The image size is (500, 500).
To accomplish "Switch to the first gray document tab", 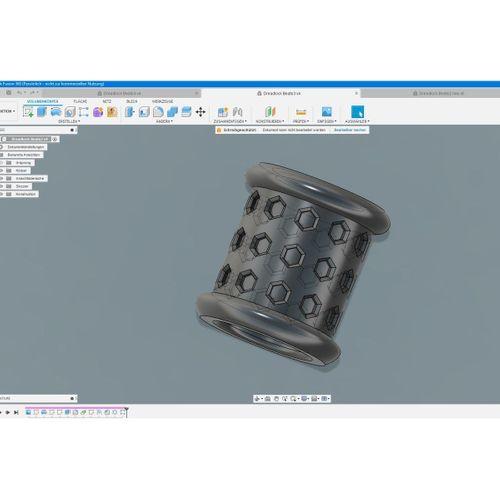I will coord(122,93).
